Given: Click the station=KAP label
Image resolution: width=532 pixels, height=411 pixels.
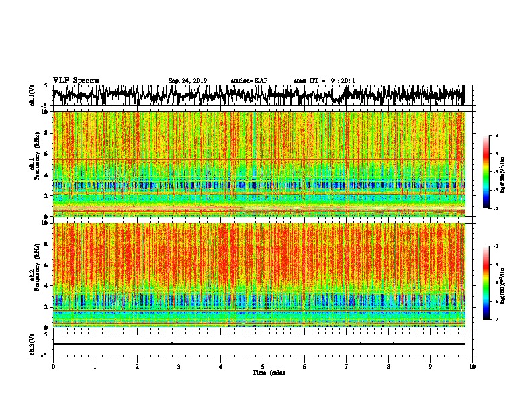Looking at the screenshot, I should pyautogui.click(x=249, y=81).
